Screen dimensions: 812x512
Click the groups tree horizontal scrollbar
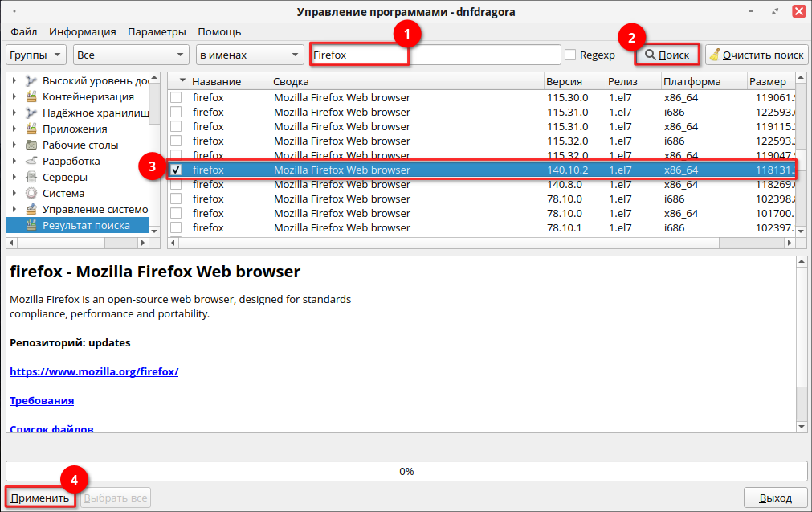(x=78, y=243)
